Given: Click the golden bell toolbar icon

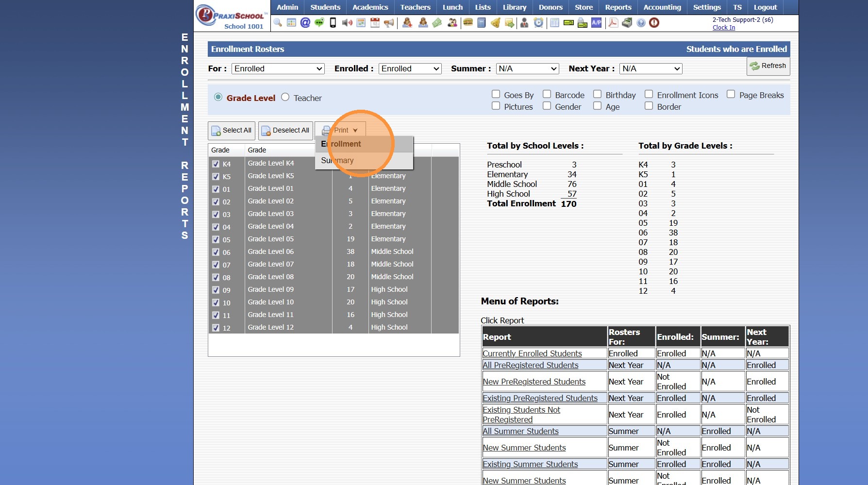Looking at the screenshot, I should point(496,23).
